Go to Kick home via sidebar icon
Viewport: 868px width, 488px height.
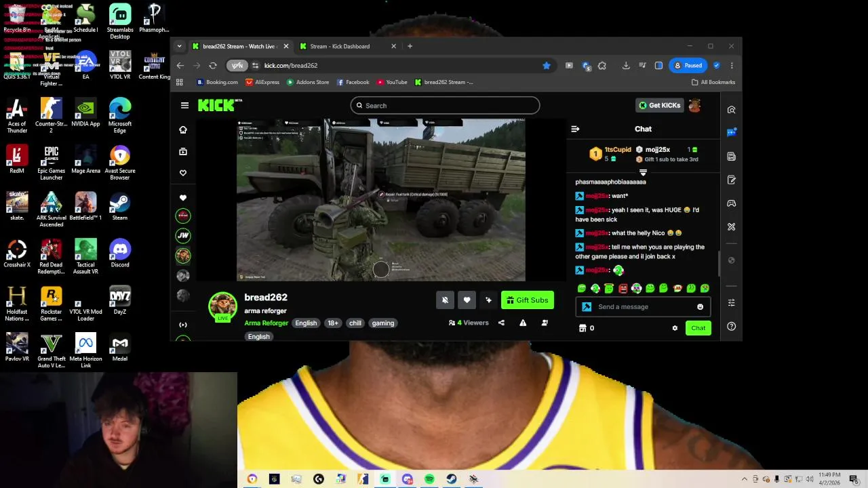point(183,129)
